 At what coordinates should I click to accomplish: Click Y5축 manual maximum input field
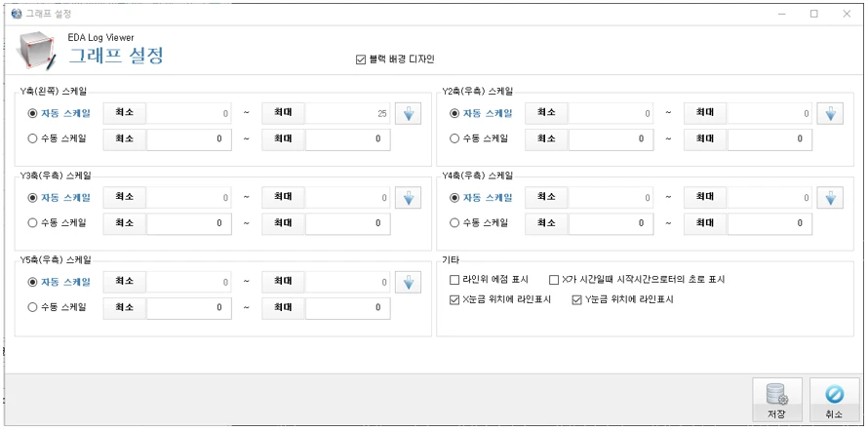coord(347,308)
